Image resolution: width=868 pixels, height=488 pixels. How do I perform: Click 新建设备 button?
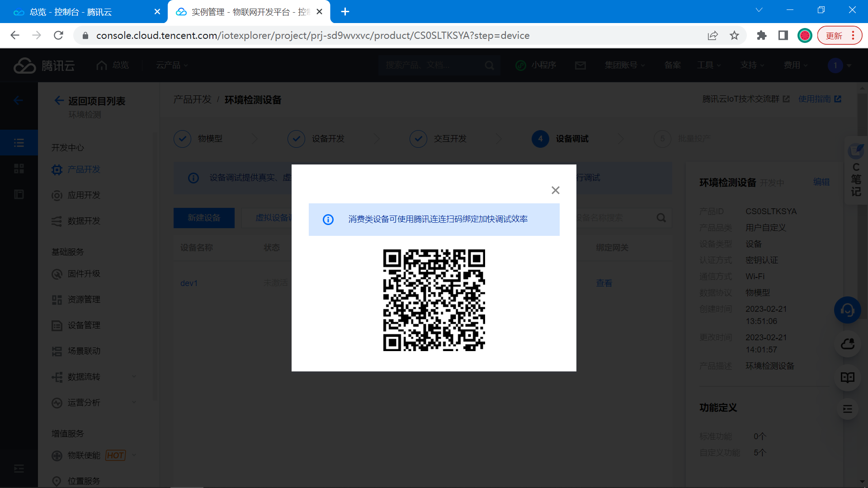pos(204,218)
